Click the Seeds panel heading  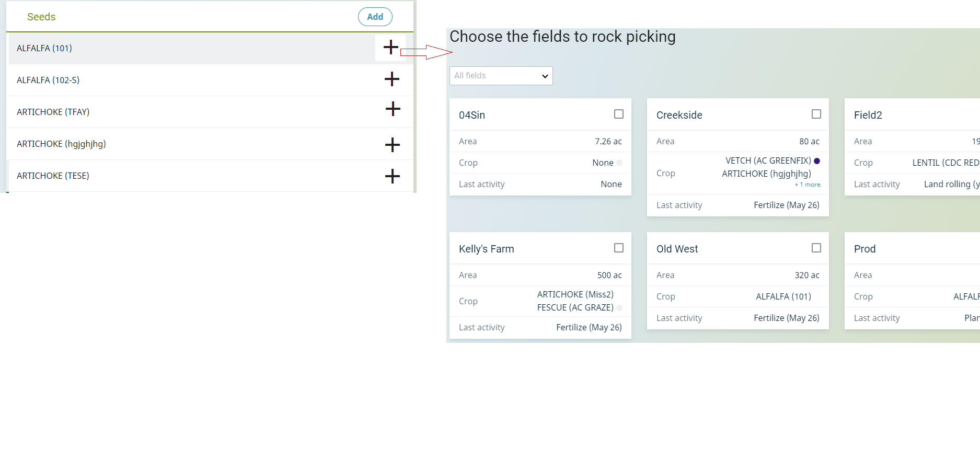pyautogui.click(x=41, y=17)
